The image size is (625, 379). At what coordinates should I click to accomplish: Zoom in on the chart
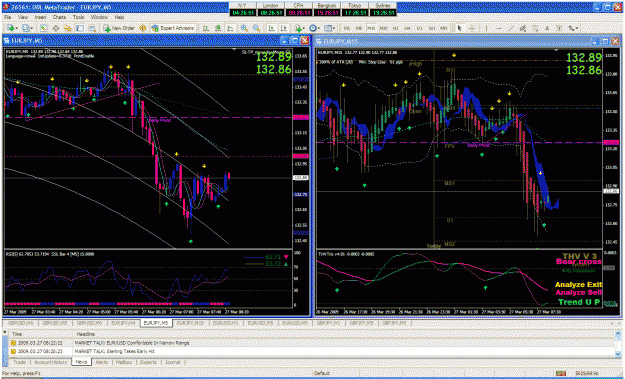click(x=244, y=28)
